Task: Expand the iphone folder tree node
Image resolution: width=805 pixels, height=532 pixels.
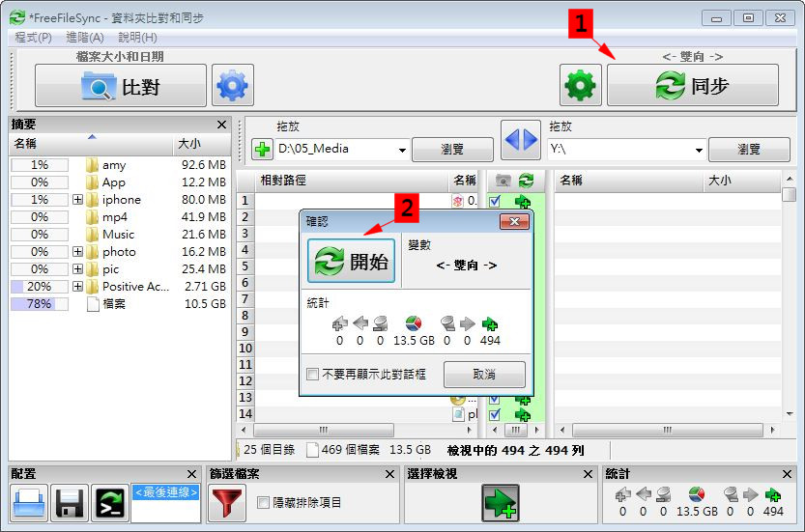Action: (77, 200)
